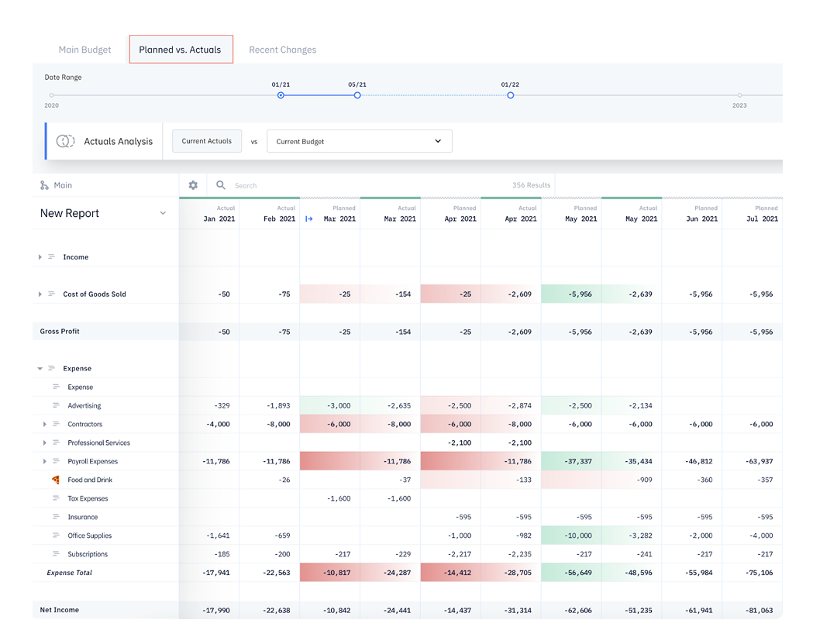Click the row icon beside Subscriptions
Screen dimensions: 813x644
(x=55, y=553)
